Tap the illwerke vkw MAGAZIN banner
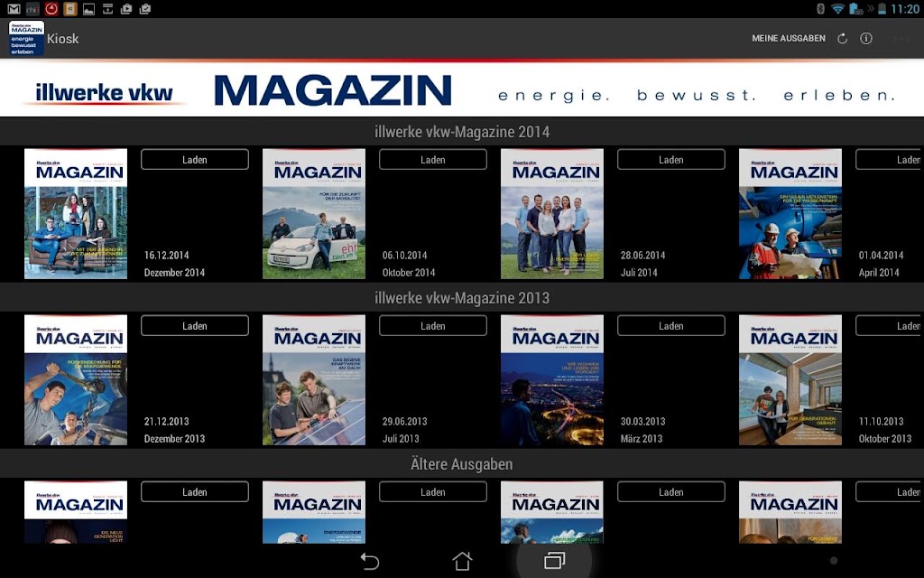 462,88
